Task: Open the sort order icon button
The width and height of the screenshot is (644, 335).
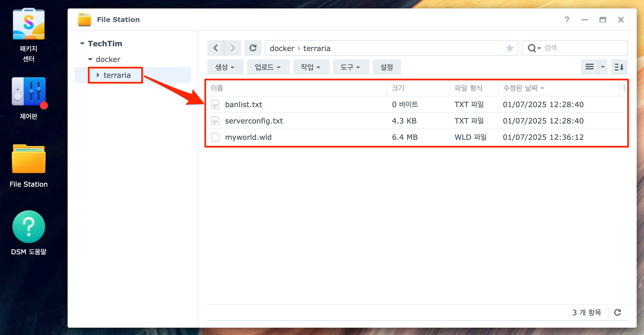Action: 619,67
